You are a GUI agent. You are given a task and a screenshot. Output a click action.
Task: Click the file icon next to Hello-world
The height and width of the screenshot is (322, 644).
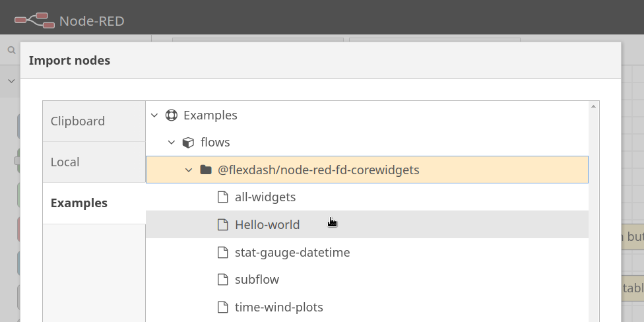point(222,224)
